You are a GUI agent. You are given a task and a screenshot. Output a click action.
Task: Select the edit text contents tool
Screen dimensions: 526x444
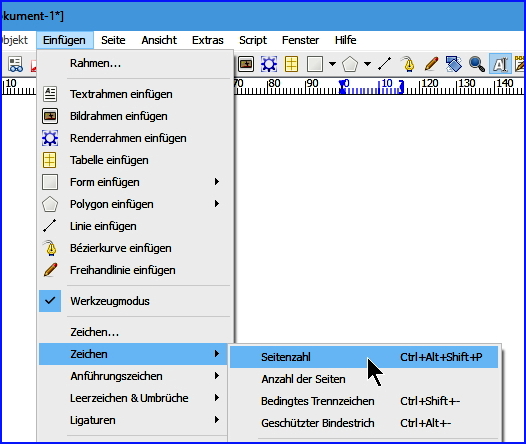coord(500,64)
